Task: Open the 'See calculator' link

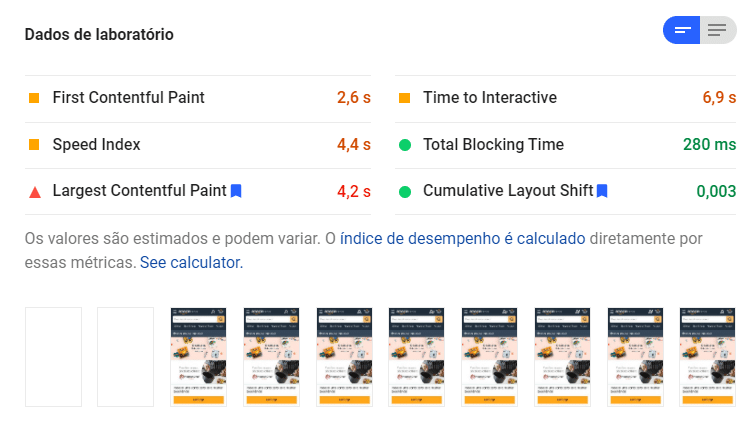Action: click(191, 263)
